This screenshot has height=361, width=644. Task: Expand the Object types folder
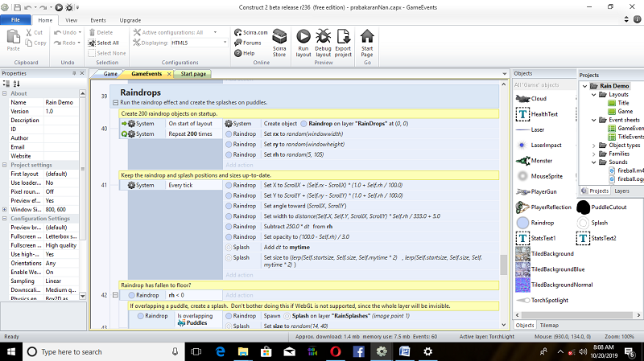(595, 145)
